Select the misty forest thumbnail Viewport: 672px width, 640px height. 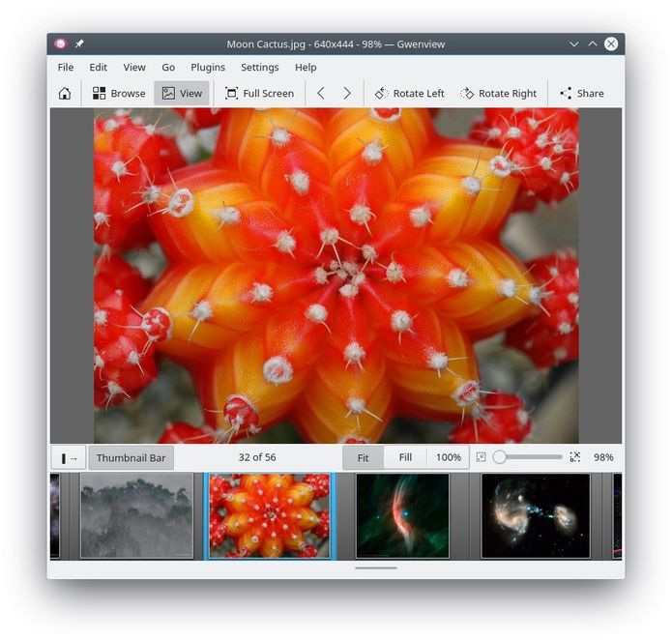point(136,515)
